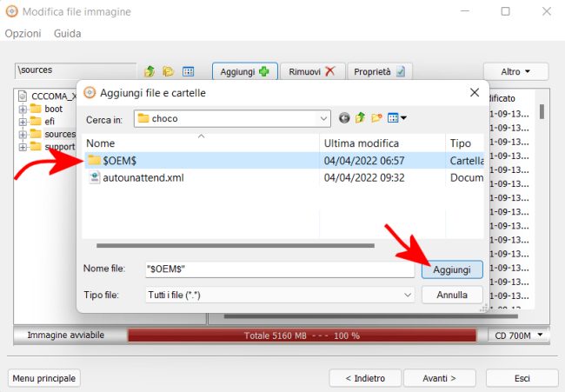Screen dimensions: 565x392
Task: Click the main file list horizontal scrollbar
Action: tap(371, 316)
